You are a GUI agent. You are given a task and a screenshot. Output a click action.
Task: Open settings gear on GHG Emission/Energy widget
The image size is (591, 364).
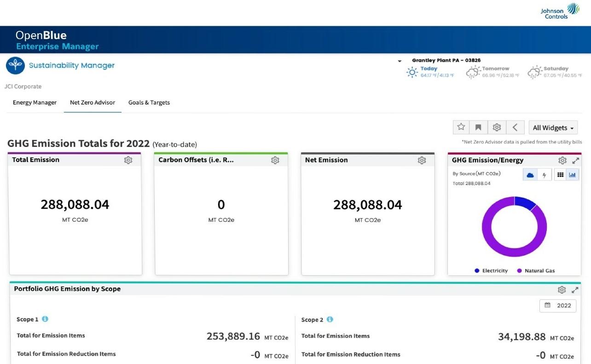coord(562,161)
